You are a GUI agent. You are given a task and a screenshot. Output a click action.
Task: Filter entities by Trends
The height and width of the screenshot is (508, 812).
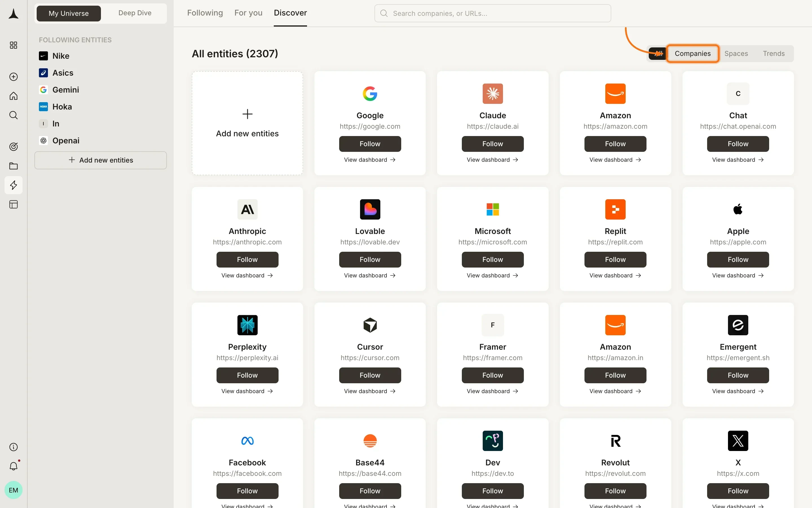point(774,53)
